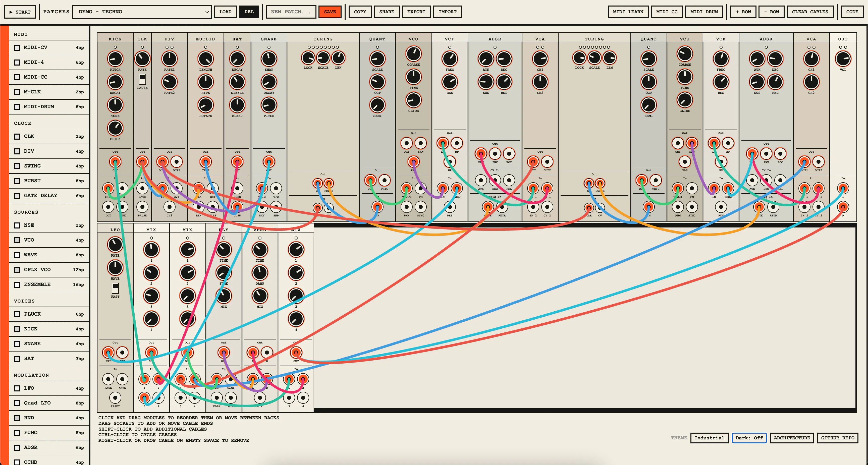
Task: Click the EXPORT button
Action: pyautogui.click(x=416, y=12)
